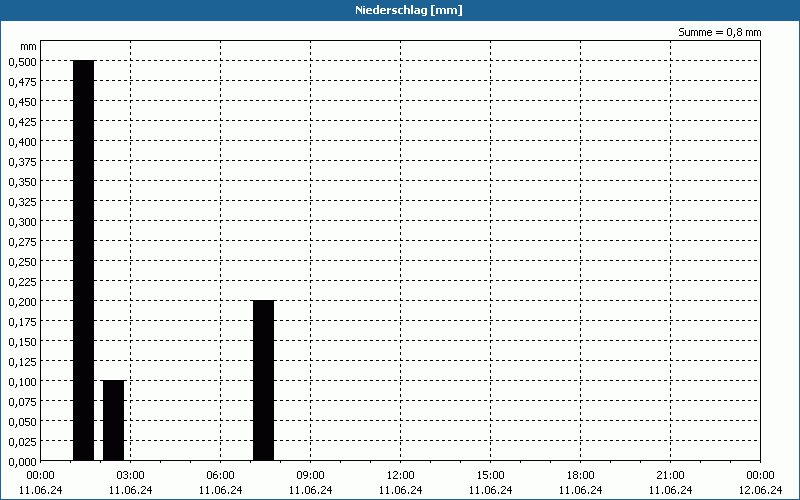Click the short bar reaching 0,100 mm
Image resolution: width=800 pixels, height=500 pixels.
pos(113,421)
